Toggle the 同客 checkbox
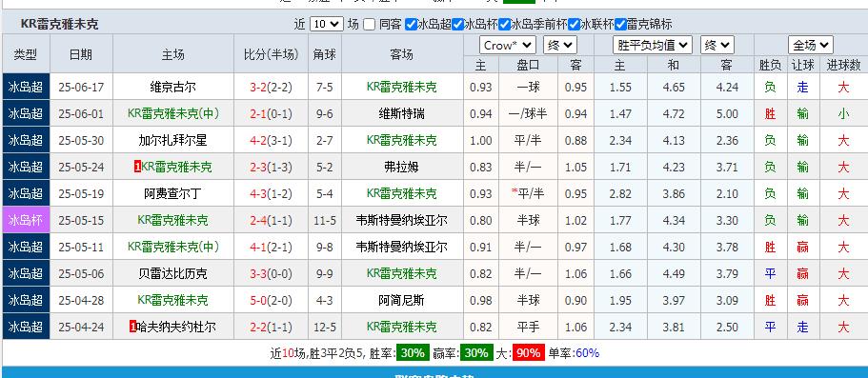Viewport: 868px width, 378px height. 370,25
